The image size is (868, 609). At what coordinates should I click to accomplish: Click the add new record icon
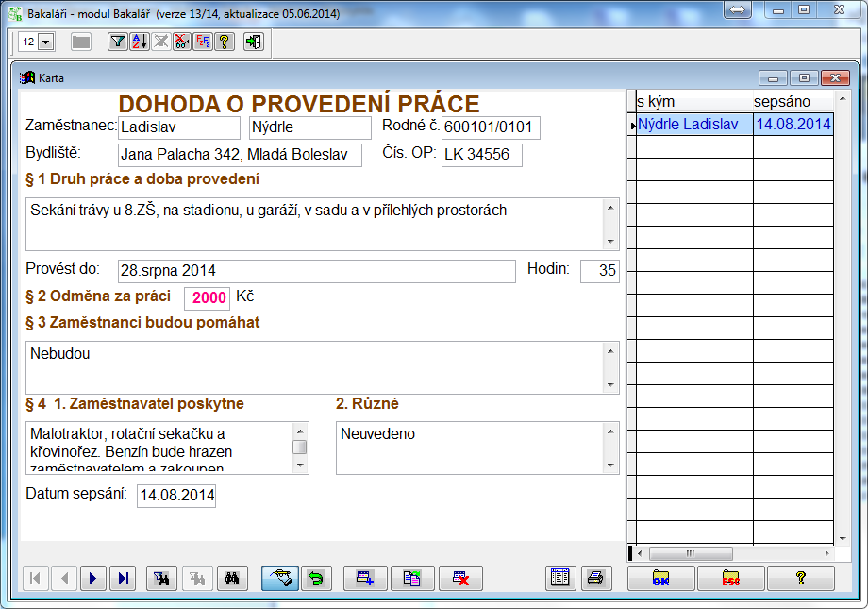pos(365,578)
